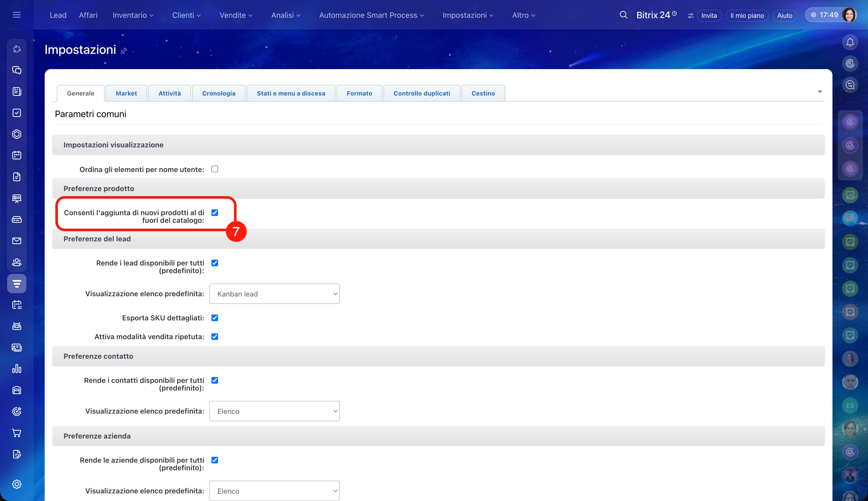Expand the Inventario menu

pos(133,15)
